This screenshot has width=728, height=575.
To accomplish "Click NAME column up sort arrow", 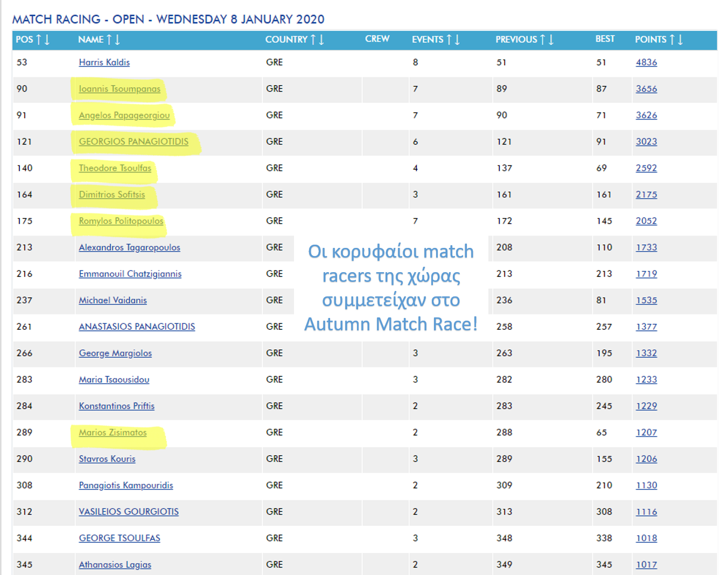I will point(109,40).
